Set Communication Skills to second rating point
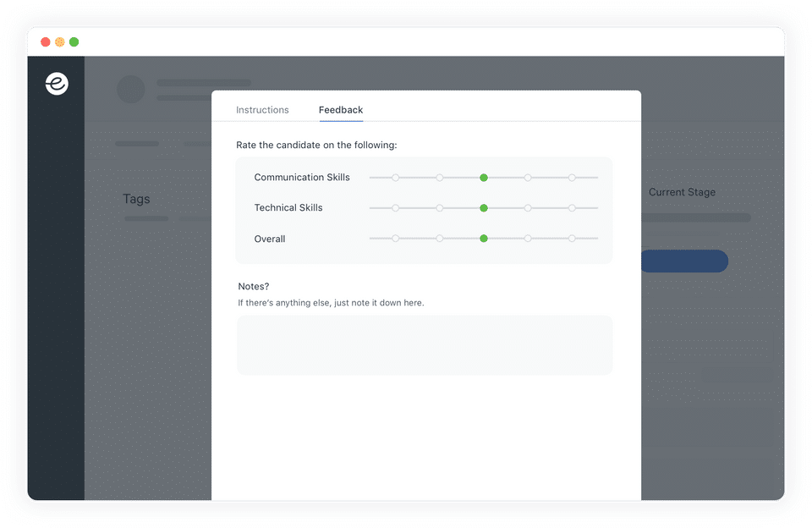Screen dimensions: 812x528 [439, 178]
